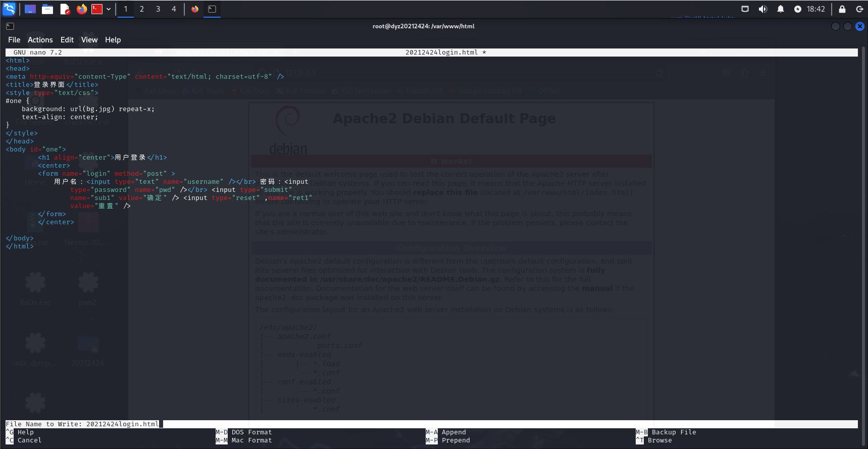Open the file manager launcher
This screenshot has height=449, width=868.
47,9
